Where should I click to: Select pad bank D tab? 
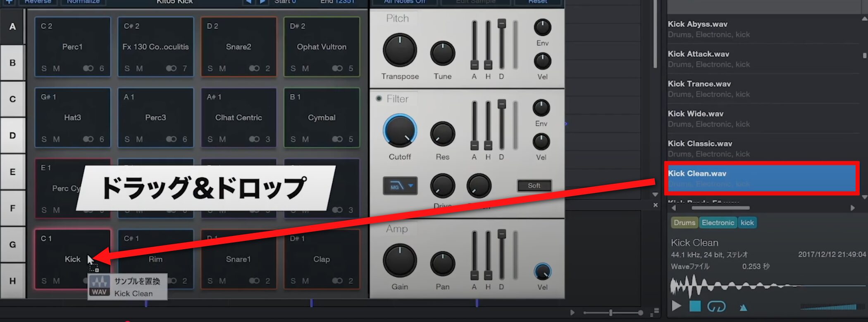[12, 136]
